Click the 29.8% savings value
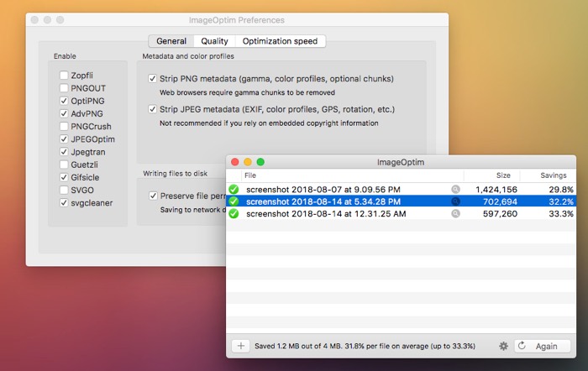Viewport: 588px width, 371px height. [561, 190]
